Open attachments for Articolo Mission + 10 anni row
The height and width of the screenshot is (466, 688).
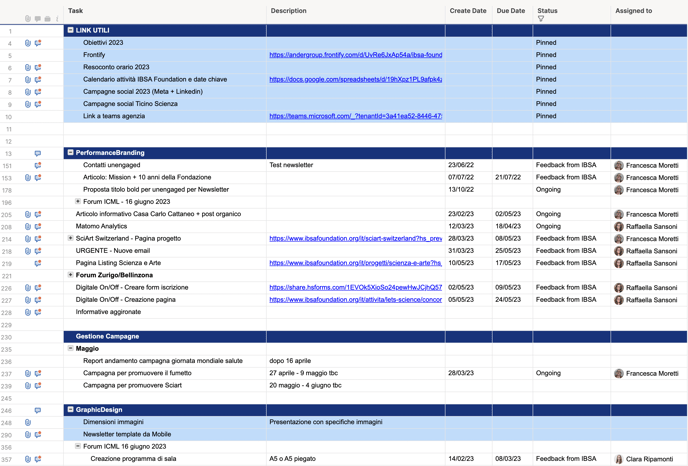point(28,178)
